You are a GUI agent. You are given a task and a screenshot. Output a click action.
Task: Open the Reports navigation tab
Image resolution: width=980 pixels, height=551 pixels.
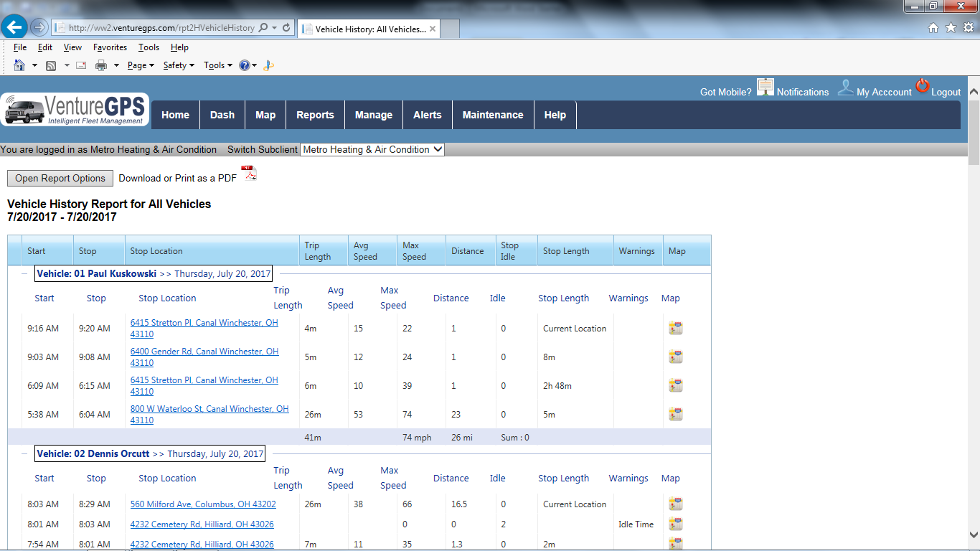coord(315,115)
